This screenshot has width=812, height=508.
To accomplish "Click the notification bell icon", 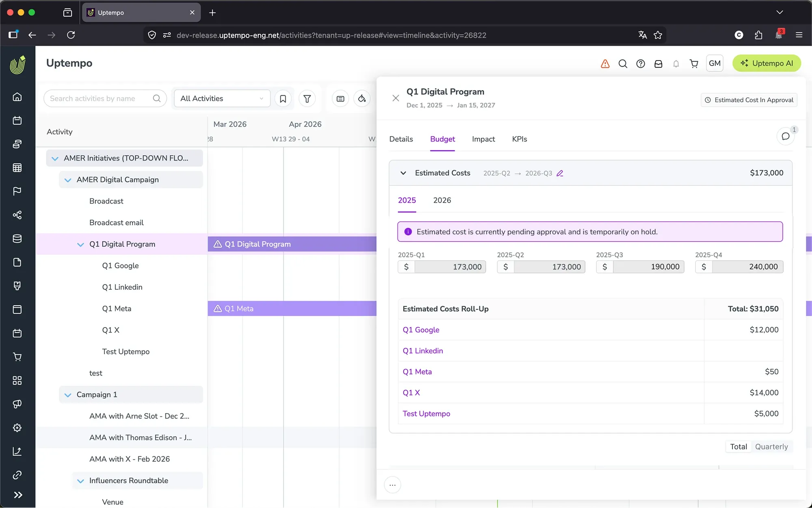I will click(x=676, y=63).
